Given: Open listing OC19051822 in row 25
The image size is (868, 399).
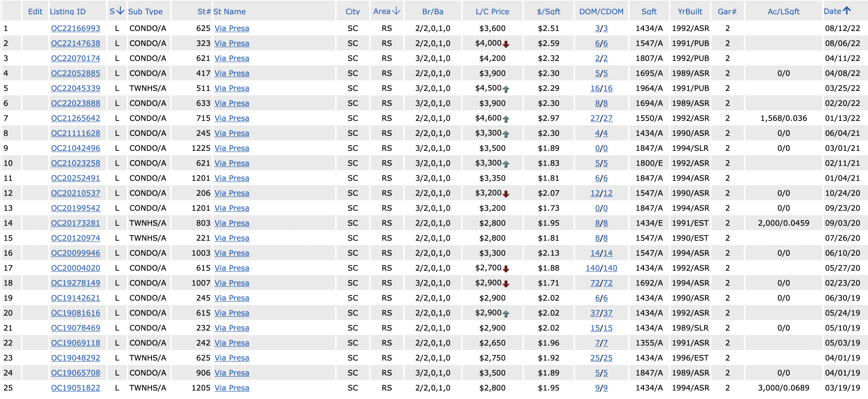Looking at the screenshot, I should (76, 388).
